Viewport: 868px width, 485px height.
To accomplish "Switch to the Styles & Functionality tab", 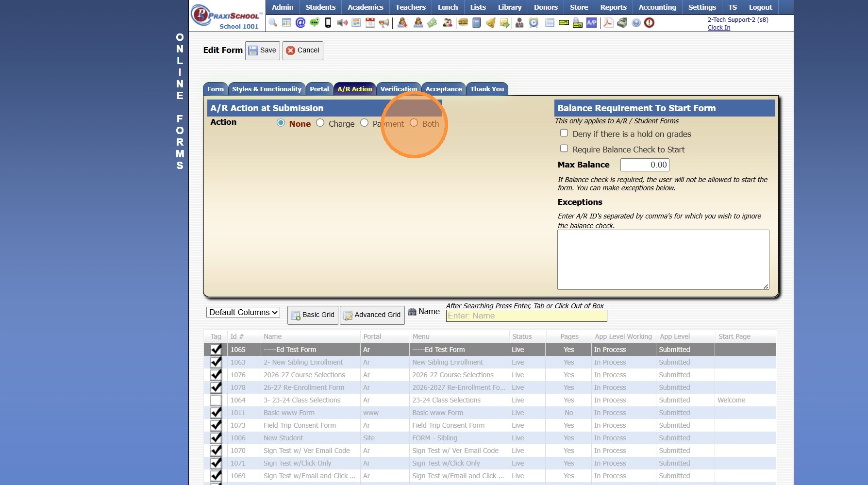I will 267,89.
